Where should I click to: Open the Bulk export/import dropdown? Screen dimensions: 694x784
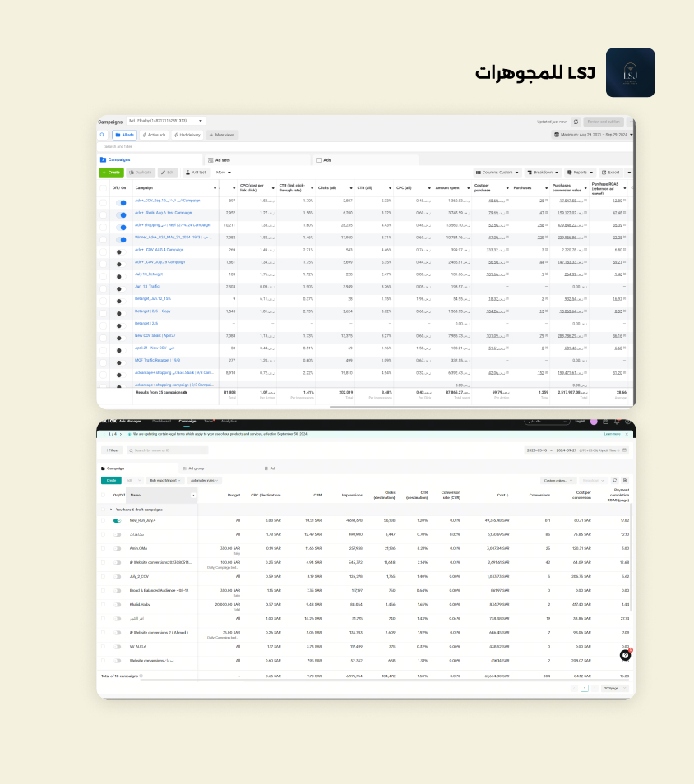(x=166, y=480)
